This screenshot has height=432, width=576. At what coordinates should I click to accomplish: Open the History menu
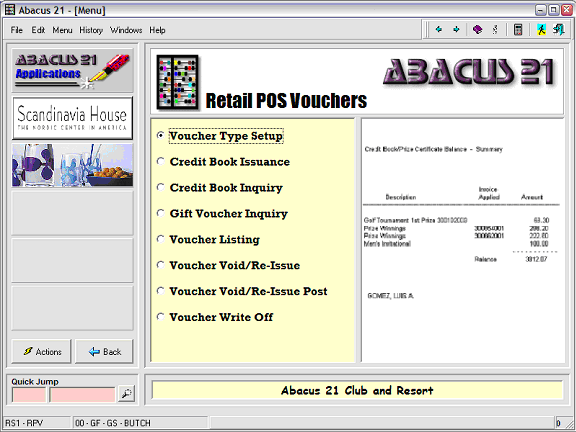click(x=91, y=30)
